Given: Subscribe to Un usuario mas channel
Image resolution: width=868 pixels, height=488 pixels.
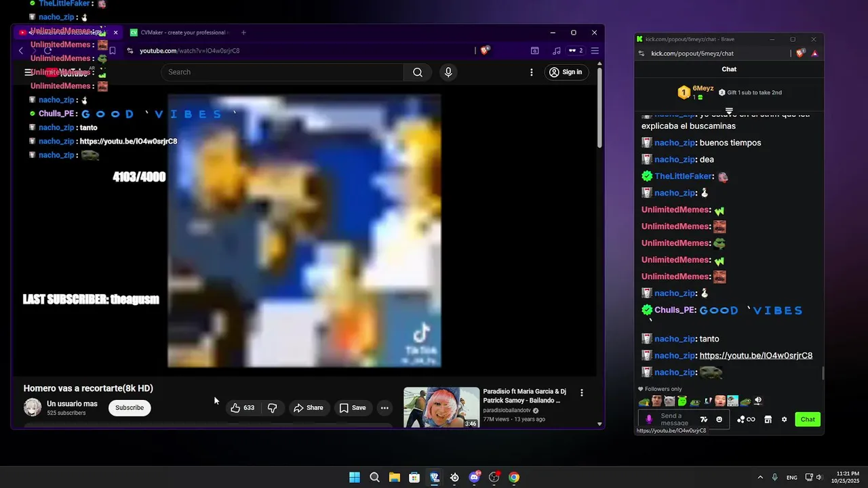Looking at the screenshot, I should tap(130, 408).
